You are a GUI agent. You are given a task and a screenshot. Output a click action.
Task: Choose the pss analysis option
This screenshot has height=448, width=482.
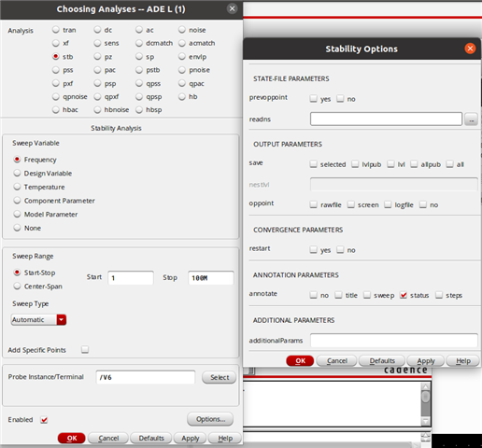56,70
